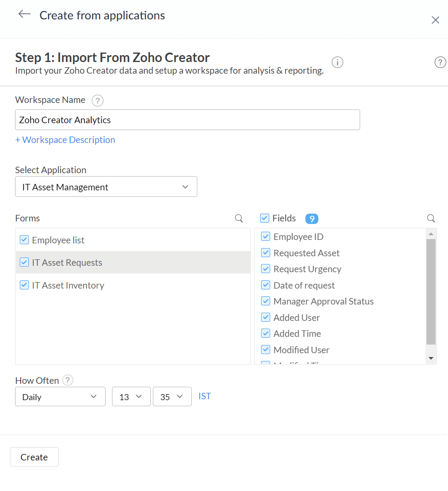Image resolution: width=448 pixels, height=491 pixels.
Task: Click How Often help icon
Action: (68, 380)
